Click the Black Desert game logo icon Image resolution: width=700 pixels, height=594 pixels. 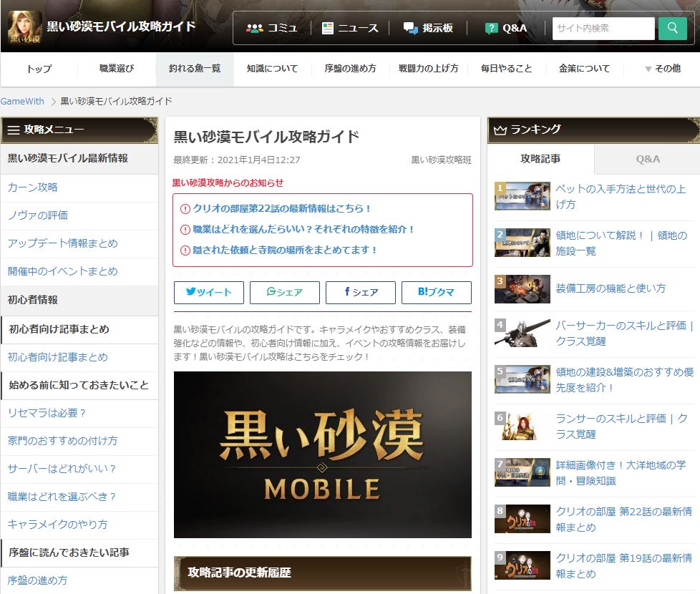tap(24, 27)
